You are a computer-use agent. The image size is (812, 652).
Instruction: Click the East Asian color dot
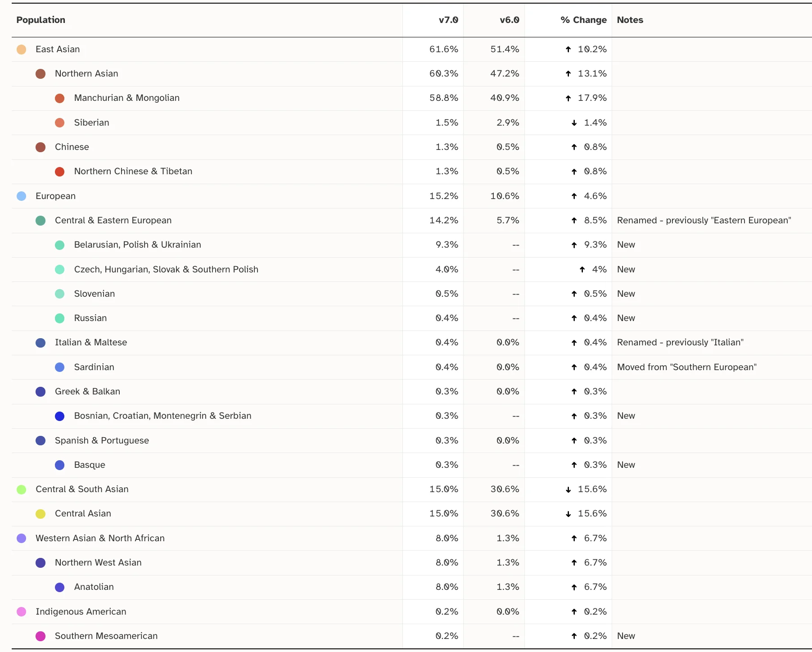(x=21, y=50)
